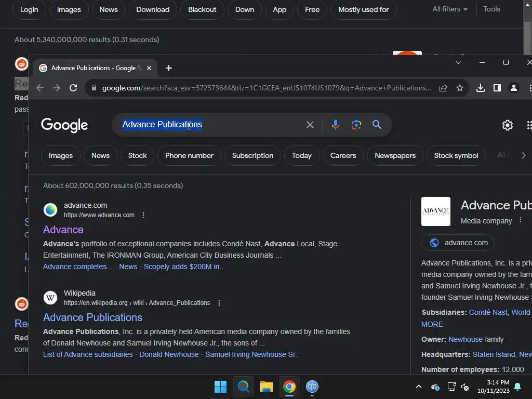Select the Newspapers filter chip

coord(395,155)
